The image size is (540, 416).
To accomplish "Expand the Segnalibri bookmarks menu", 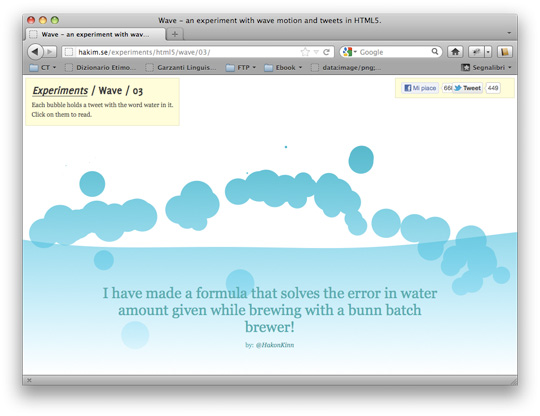I will [x=486, y=67].
